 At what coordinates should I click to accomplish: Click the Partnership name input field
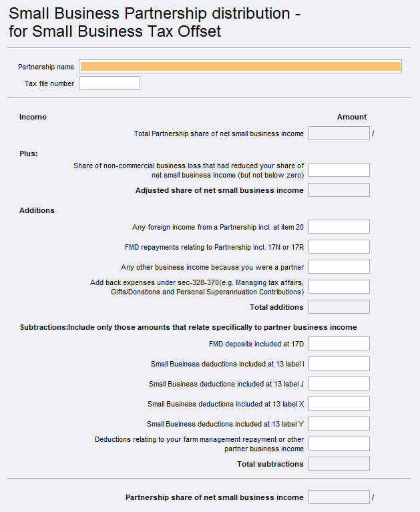(x=240, y=66)
